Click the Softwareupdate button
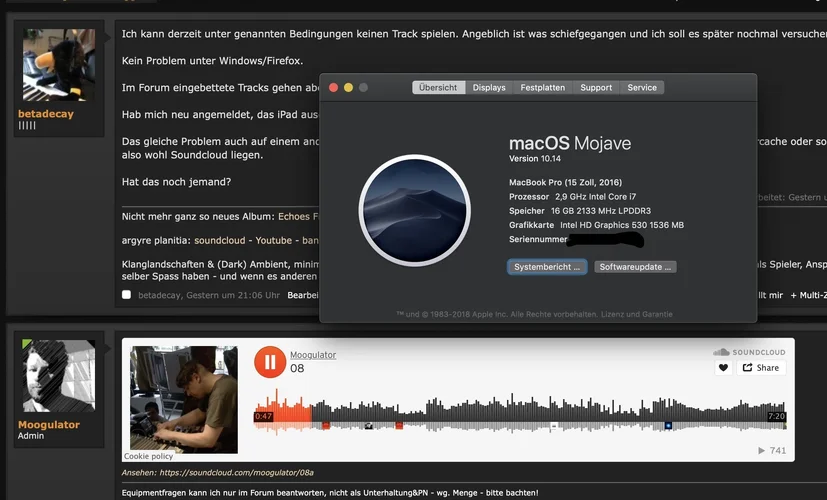Image resolution: width=827 pixels, height=500 pixels. pyautogui.click(x=635, y=267)
